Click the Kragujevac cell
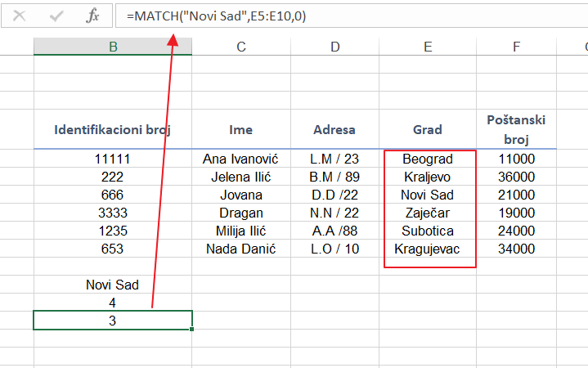 pos(428,249)
